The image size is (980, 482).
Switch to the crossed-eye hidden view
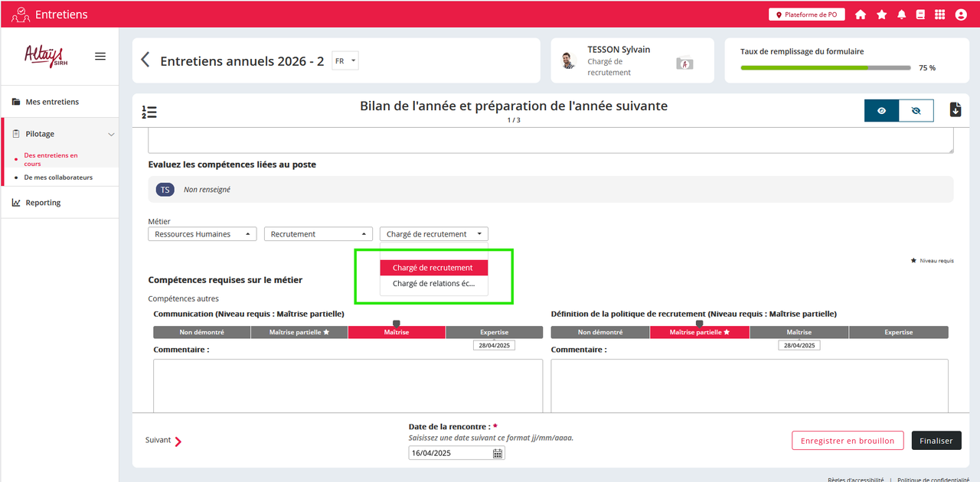point(916,111)
